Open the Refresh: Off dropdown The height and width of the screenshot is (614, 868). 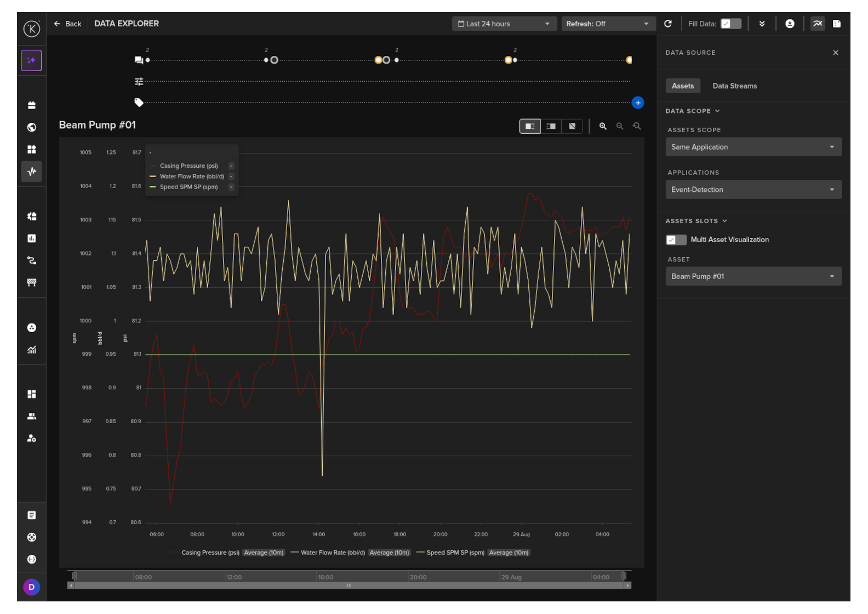click(608, 24)
